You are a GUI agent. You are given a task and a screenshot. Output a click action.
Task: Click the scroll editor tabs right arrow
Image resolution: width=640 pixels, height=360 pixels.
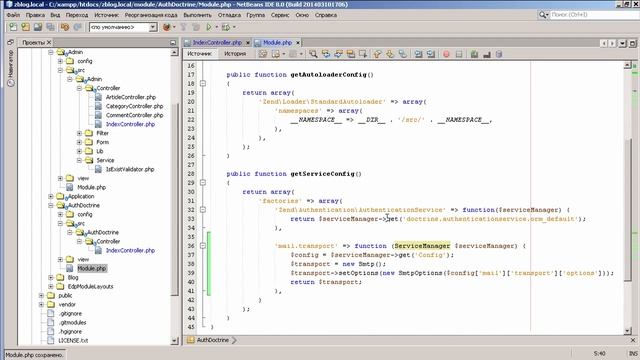coord(612,43)
